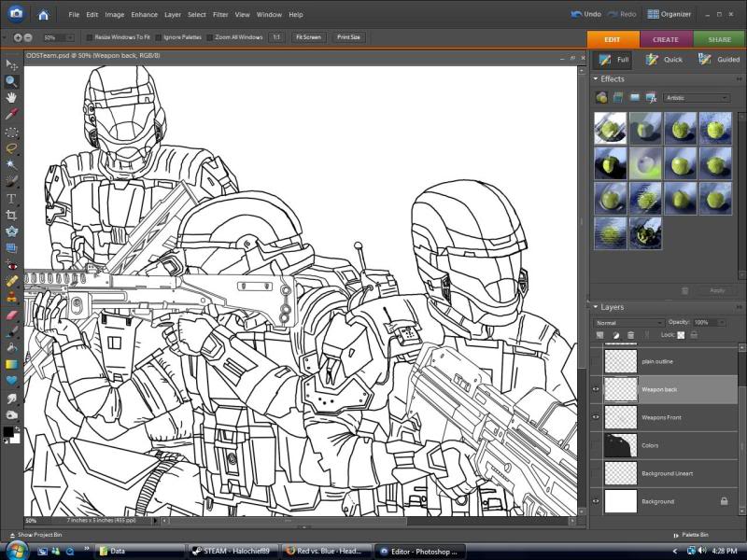Create adjustment layer with half-circle icon
This screenshot has width=747, height=560.
coord(615,335)
